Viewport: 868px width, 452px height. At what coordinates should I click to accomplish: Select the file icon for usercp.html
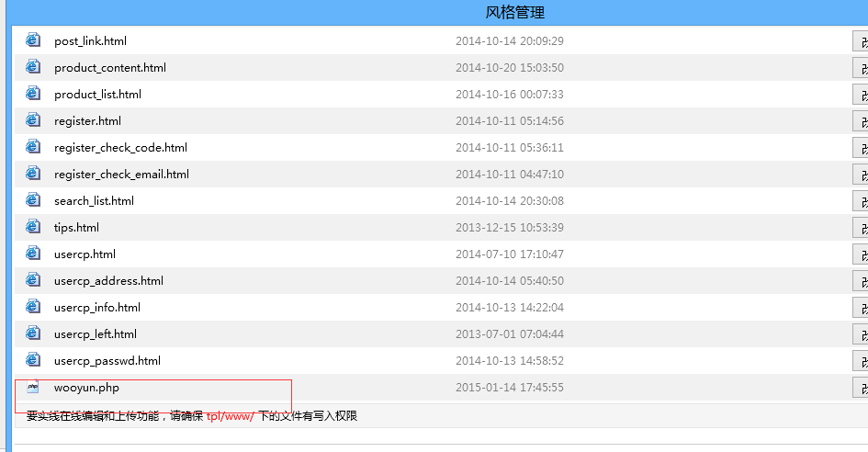pyautogui.click(x=33, y=254)
